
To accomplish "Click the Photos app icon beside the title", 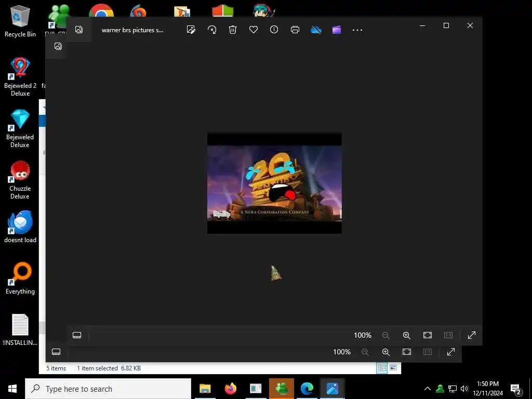I will (79, 30).
